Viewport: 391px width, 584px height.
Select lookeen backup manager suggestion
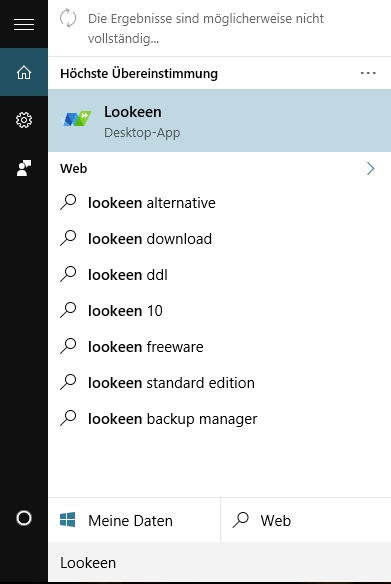220,419
